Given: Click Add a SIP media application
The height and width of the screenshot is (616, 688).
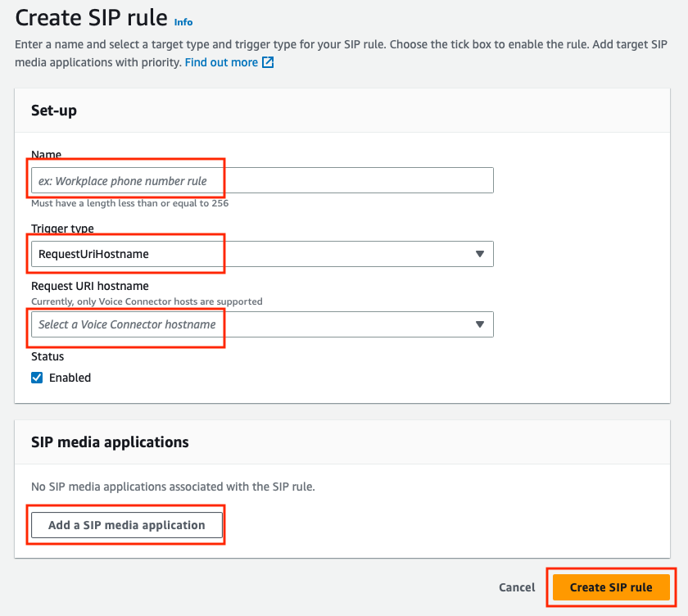Looking at the screenshot, I should (x=126, y=524).
